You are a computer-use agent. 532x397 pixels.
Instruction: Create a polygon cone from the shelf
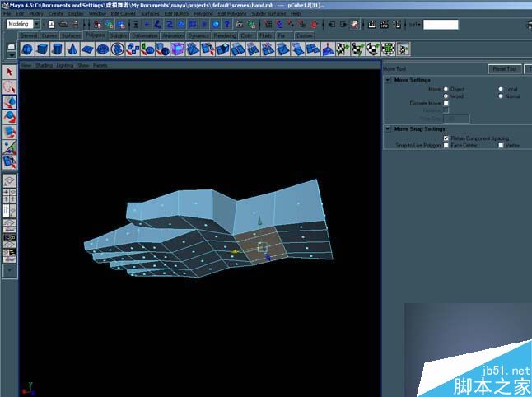point(72,49)
